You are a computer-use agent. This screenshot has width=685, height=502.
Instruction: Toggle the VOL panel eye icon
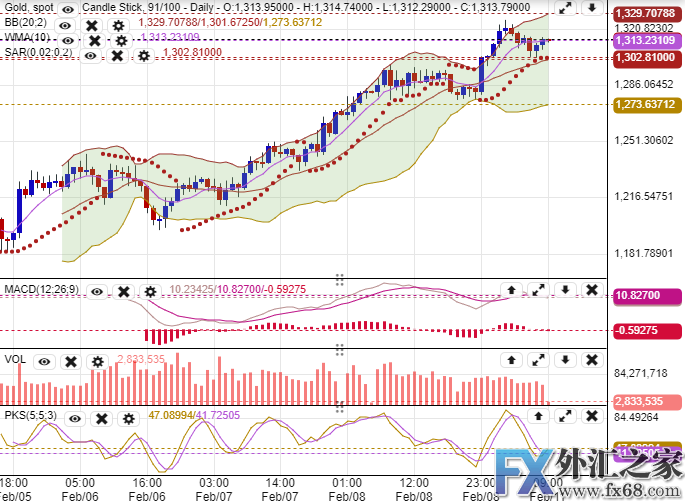44,361
